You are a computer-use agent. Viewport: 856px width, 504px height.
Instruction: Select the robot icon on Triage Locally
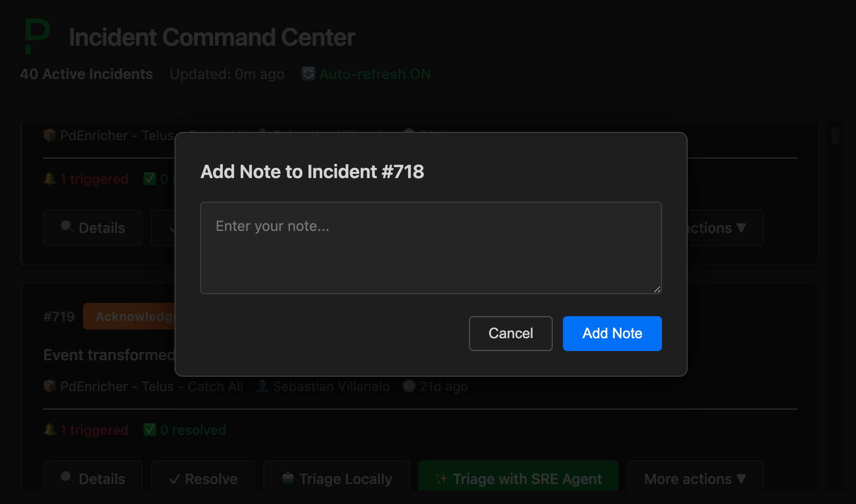click(x=288, y=478)
